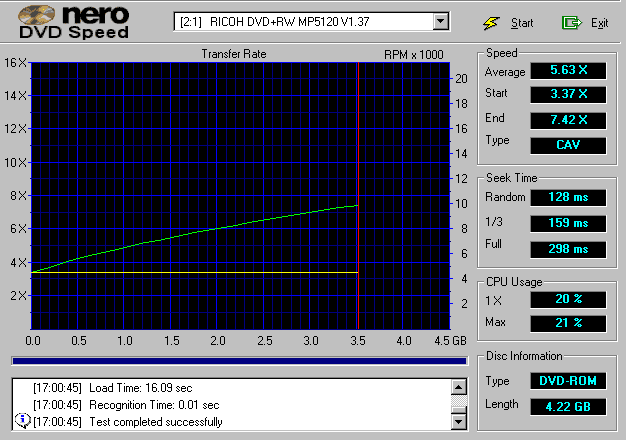The image size is (626, 440).
Task: Click the log scrollbar thumb
Action: pos(459,410)
